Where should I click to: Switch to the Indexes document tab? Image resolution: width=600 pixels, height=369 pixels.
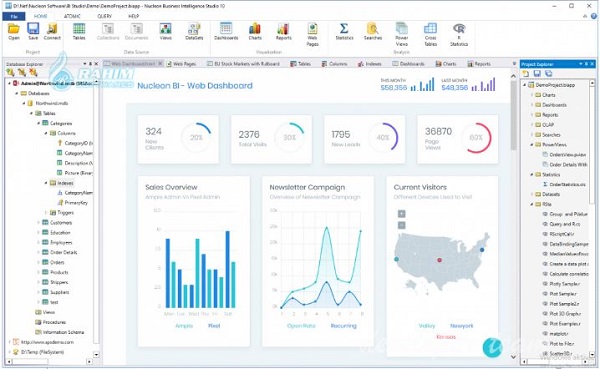point(370,64)
